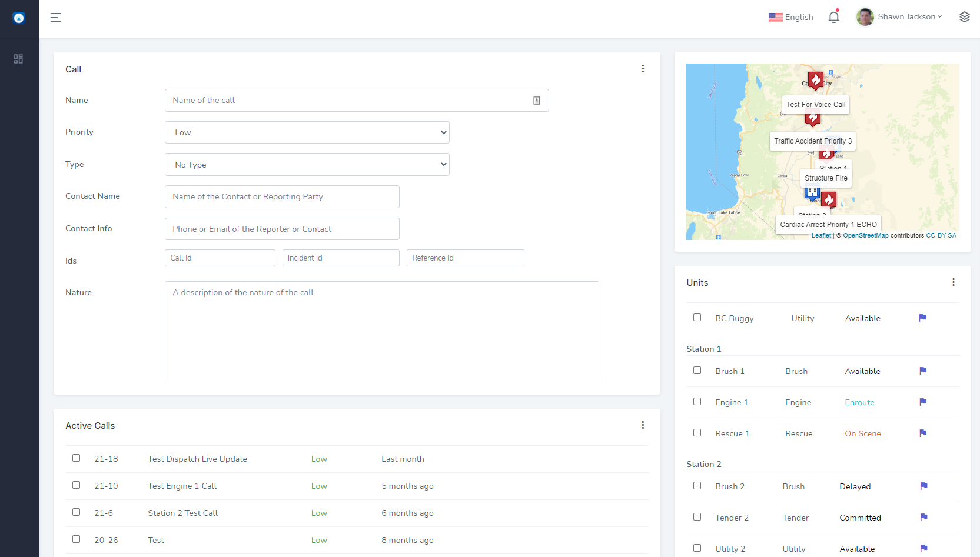
Task: Click the blue flag icon beside Engine 1
Action: 922,402
